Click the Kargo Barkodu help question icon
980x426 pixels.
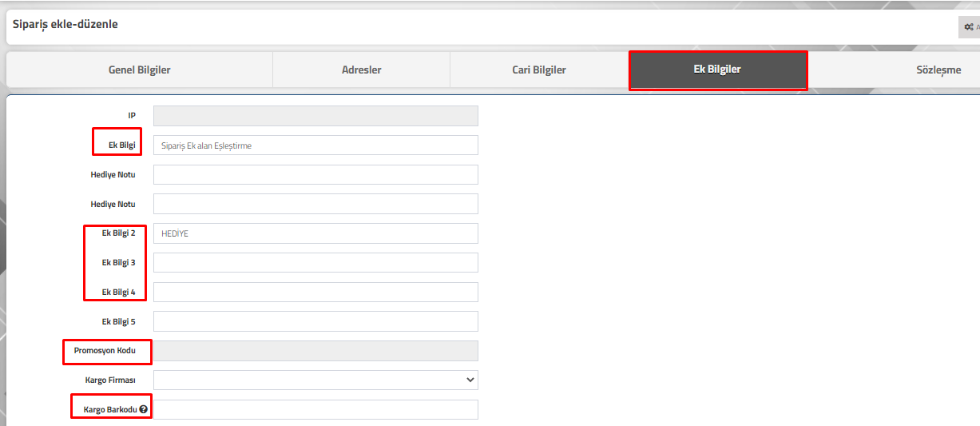[143, 410]
